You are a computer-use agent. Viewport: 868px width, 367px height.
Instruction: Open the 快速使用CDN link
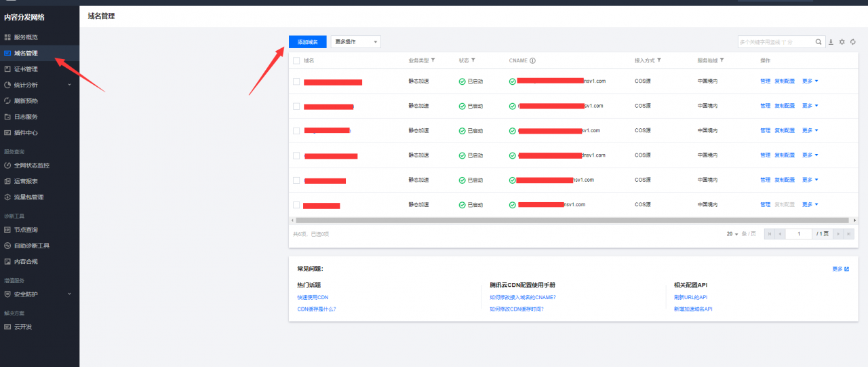(x=313, y=297)
